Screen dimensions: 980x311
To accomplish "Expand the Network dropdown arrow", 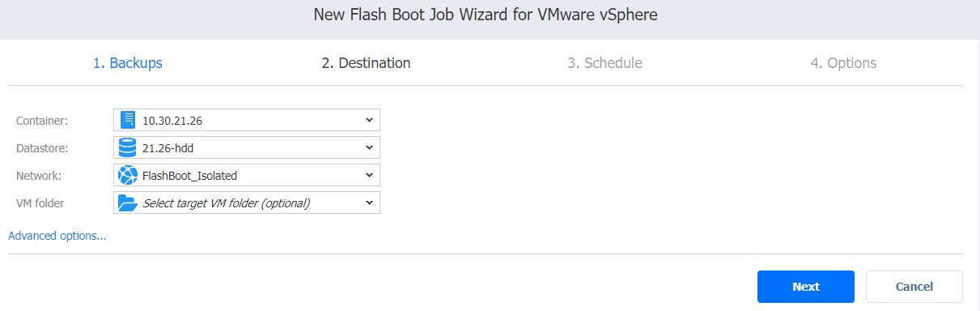I will click(x=369, y=175).
